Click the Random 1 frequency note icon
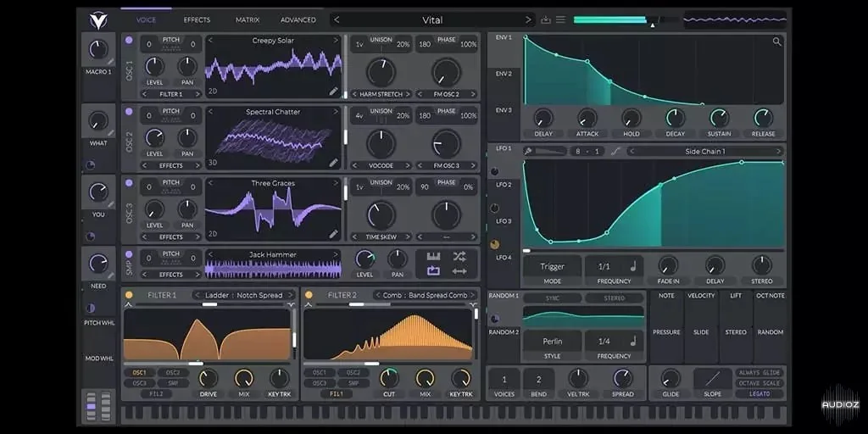The height and width of the screenshot is (434, 868). point(633,342)
